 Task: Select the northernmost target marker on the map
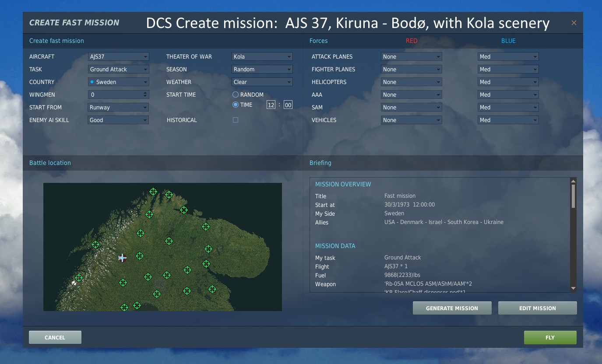(x=153, y=192)
